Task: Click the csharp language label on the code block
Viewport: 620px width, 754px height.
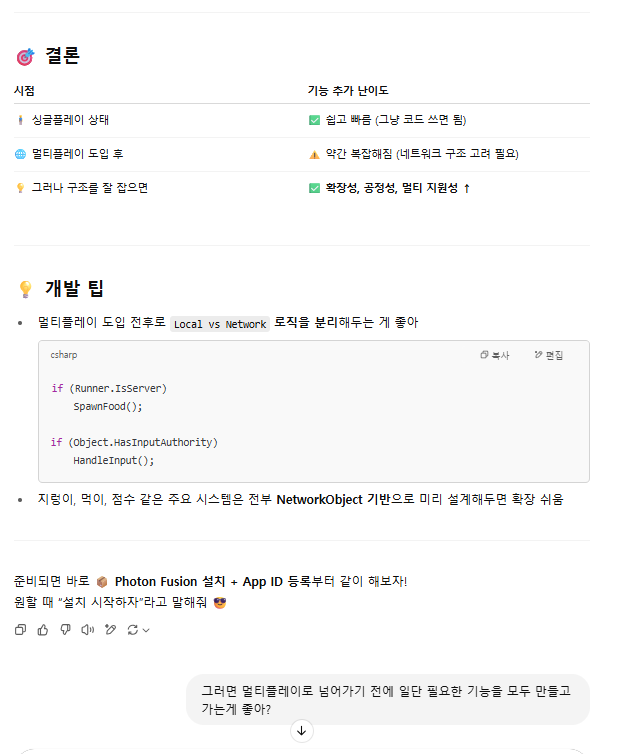Action: 64,355
